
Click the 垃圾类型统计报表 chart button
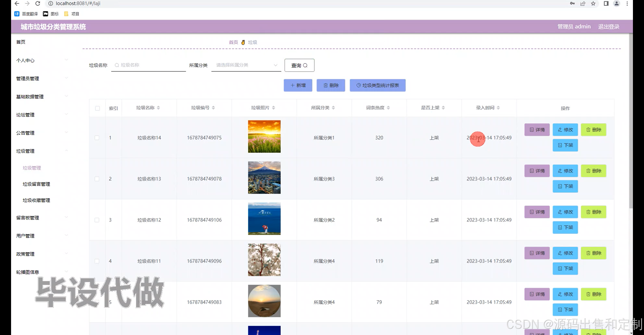(377, 85)
